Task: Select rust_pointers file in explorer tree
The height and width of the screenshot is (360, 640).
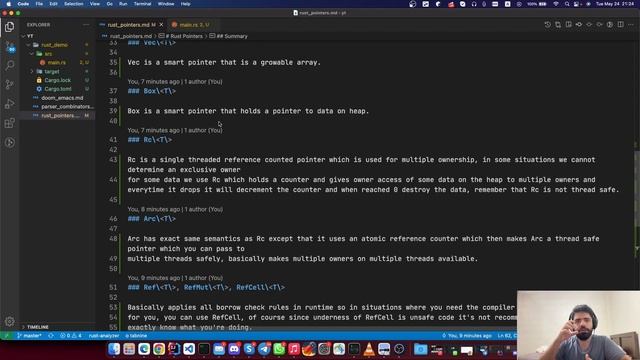Action: click(x=60, y=116)
